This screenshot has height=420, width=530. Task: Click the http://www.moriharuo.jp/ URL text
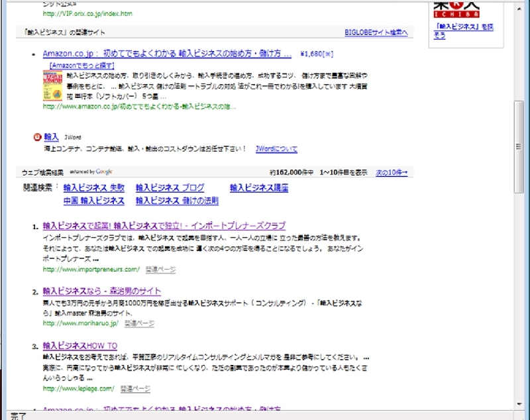(80, 323)
